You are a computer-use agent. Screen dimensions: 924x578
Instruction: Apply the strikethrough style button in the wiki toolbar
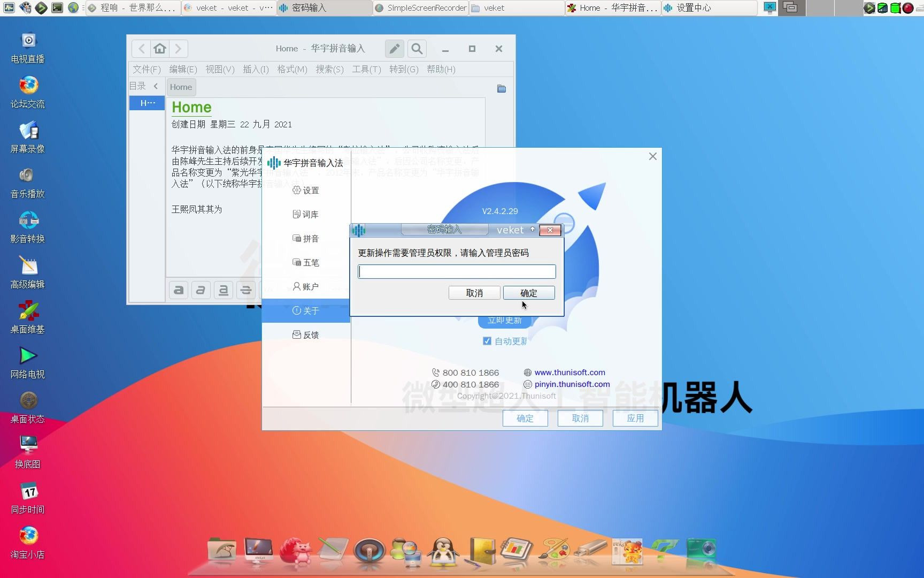[245, 290]
